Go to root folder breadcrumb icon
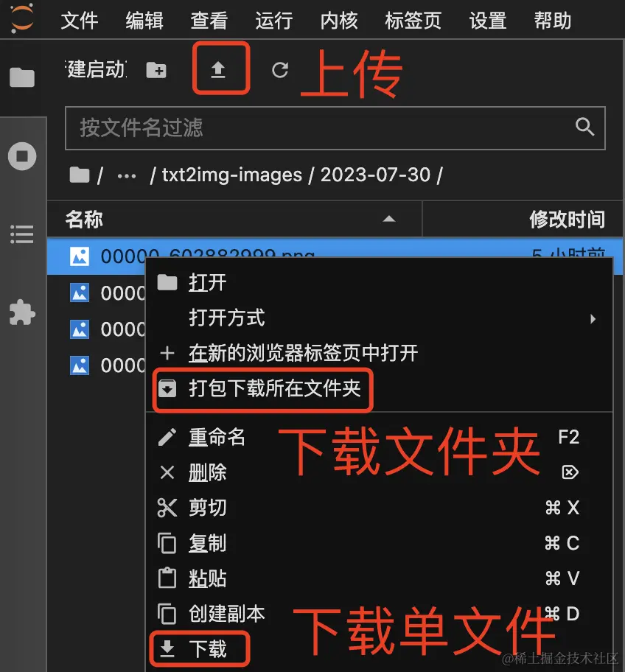Image resolution: width=625 pixels, height=672 pixels. (80, 175)
